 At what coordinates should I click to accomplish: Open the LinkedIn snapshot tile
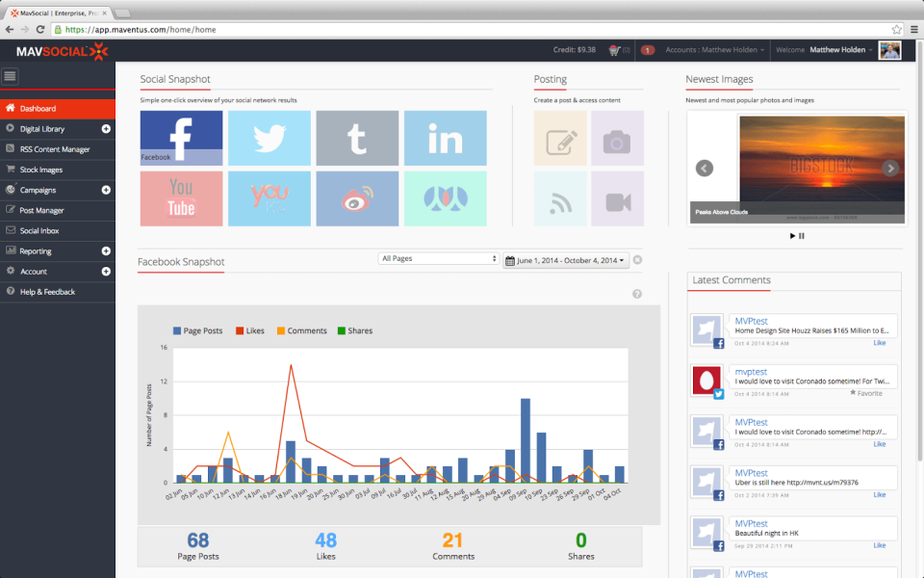pos(446,138)
